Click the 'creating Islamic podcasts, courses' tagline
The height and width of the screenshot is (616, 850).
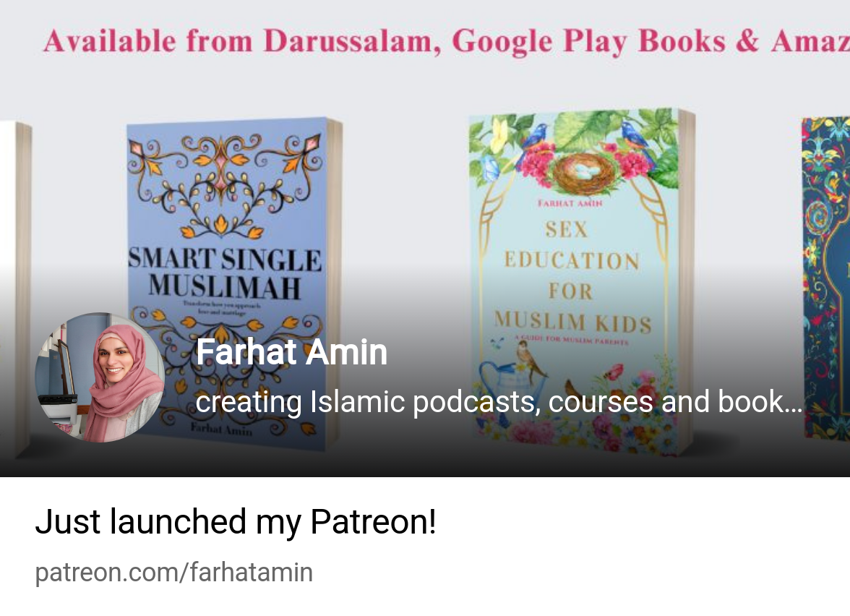click(499, 402)
